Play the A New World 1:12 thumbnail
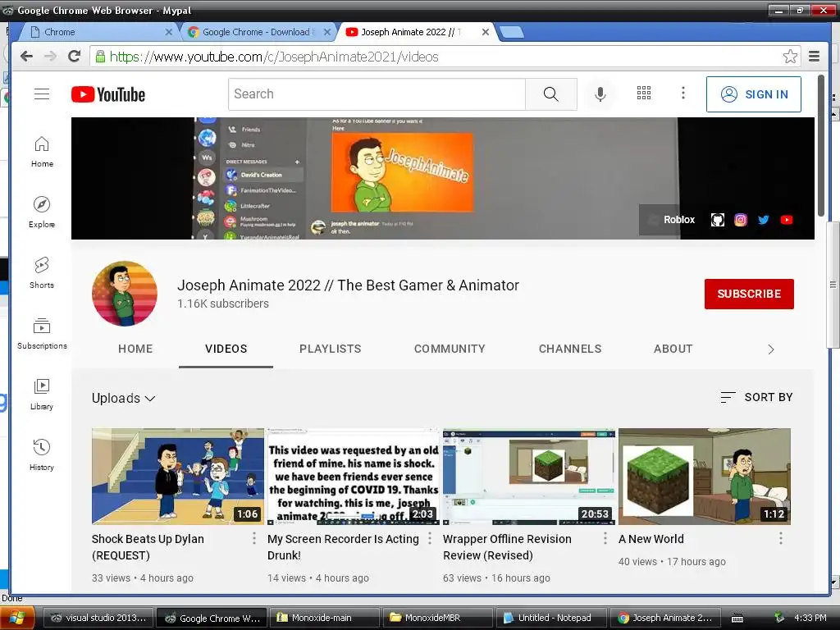The width and height of the screenshot is (840, 630). coord(705,477)
